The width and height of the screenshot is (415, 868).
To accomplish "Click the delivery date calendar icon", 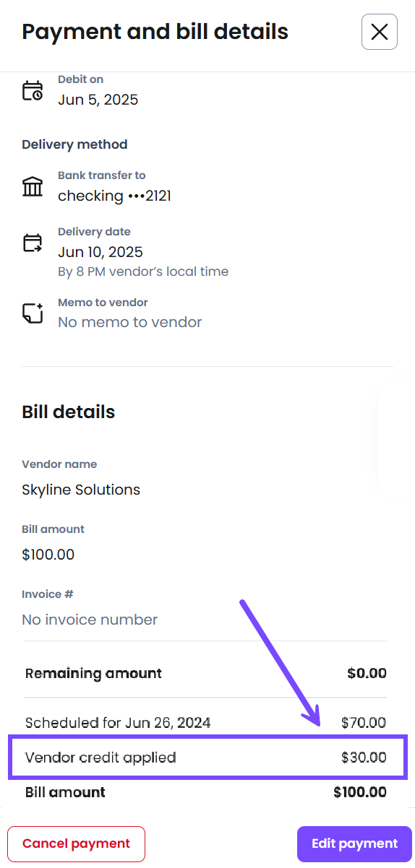I will coord(33,243).
